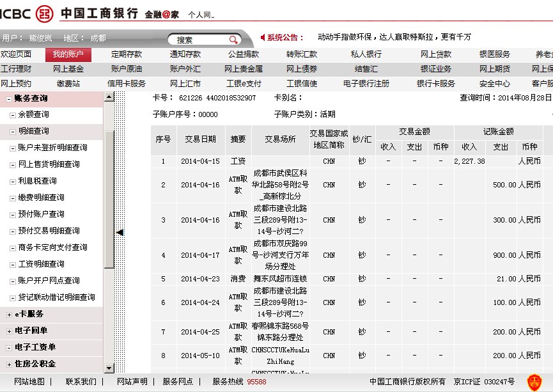Open 缴费站 menu
This screenshot has width=553, height=392.
point(68,84)
